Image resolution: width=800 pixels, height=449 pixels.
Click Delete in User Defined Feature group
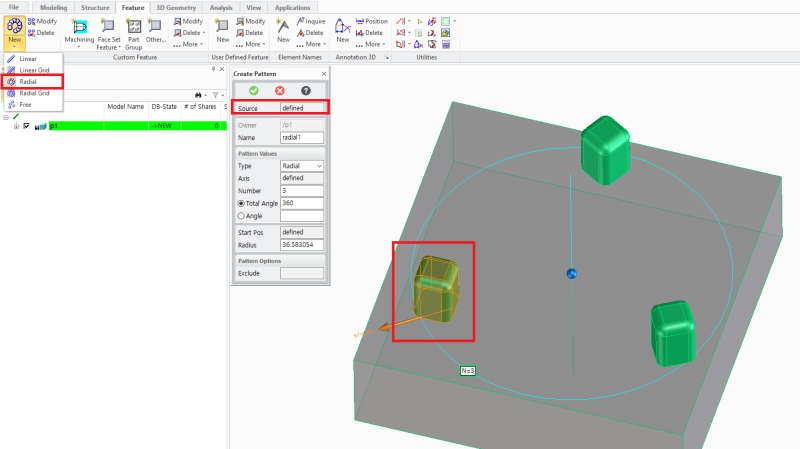point(249,33)
